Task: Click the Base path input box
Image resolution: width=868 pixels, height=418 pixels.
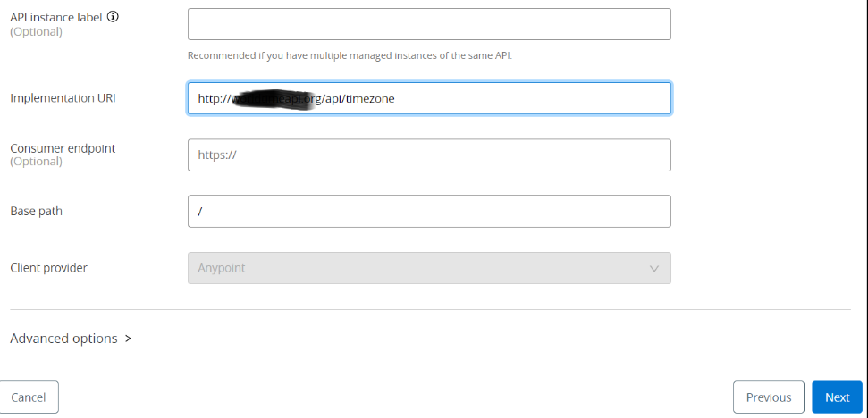Action: point(429,211)
